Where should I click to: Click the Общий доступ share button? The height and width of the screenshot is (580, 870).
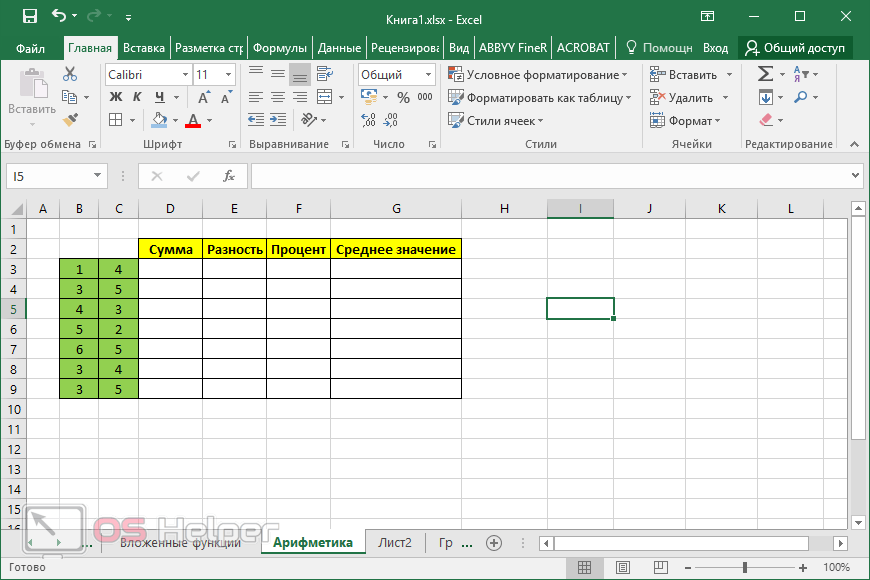795,47
